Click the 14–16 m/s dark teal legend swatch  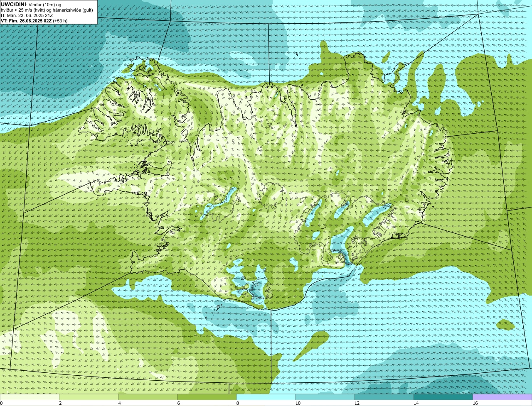pyautogui.click(x=443, y=397)
